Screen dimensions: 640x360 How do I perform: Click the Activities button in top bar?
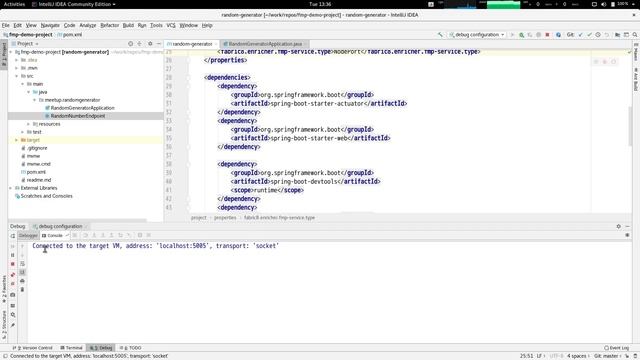tap(14, 4)
